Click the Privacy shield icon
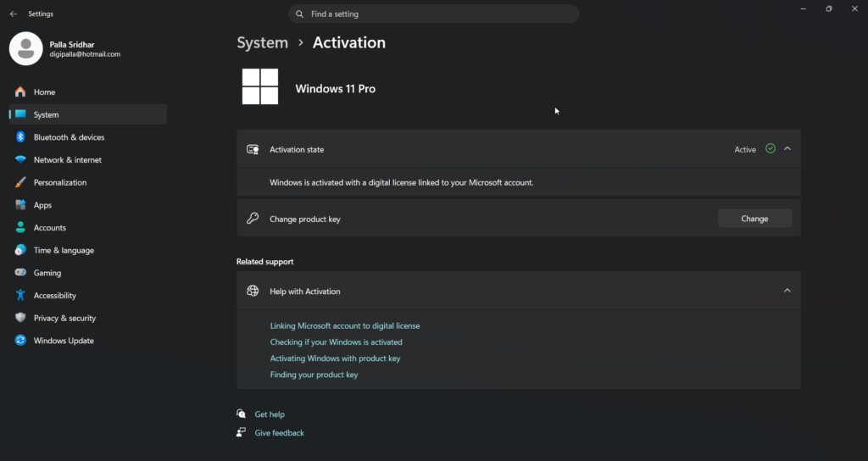The width and height of the screenshot is (868, 461). coord(20,318)
